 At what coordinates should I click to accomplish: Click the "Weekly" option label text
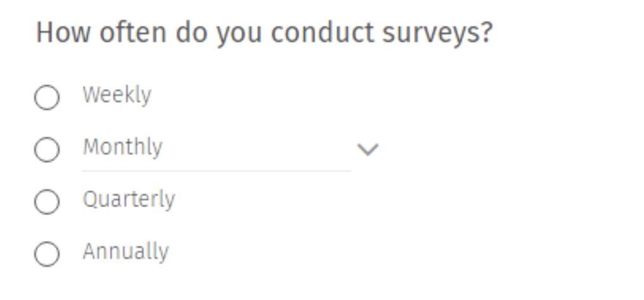[117, 96]
